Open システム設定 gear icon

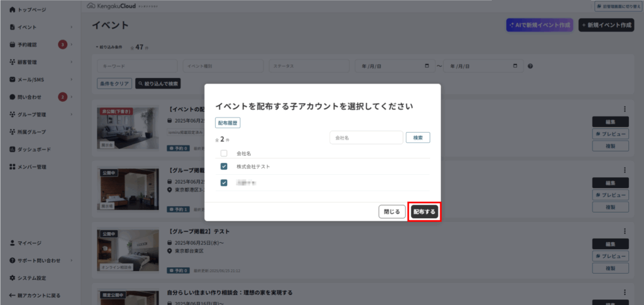coord(13,278)
